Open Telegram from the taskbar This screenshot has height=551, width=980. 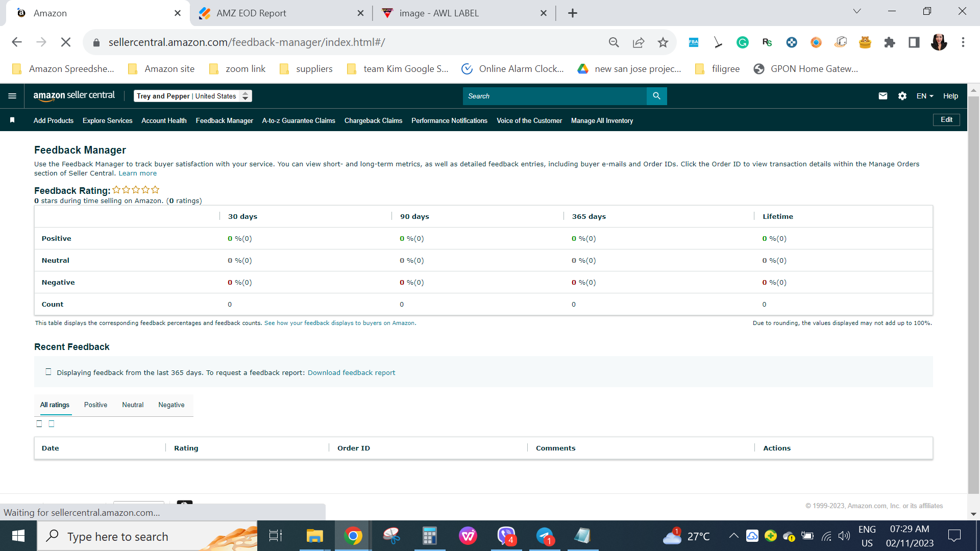545,536
